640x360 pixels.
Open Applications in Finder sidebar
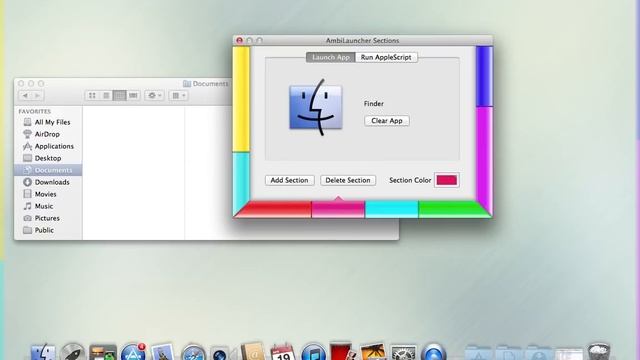pos(48,146)
